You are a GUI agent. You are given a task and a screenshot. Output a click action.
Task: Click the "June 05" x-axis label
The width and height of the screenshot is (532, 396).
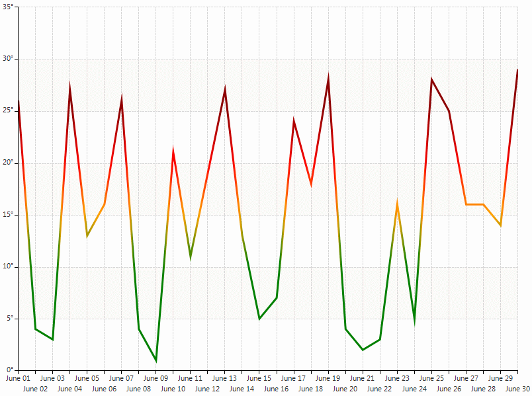tap(87, 378)
